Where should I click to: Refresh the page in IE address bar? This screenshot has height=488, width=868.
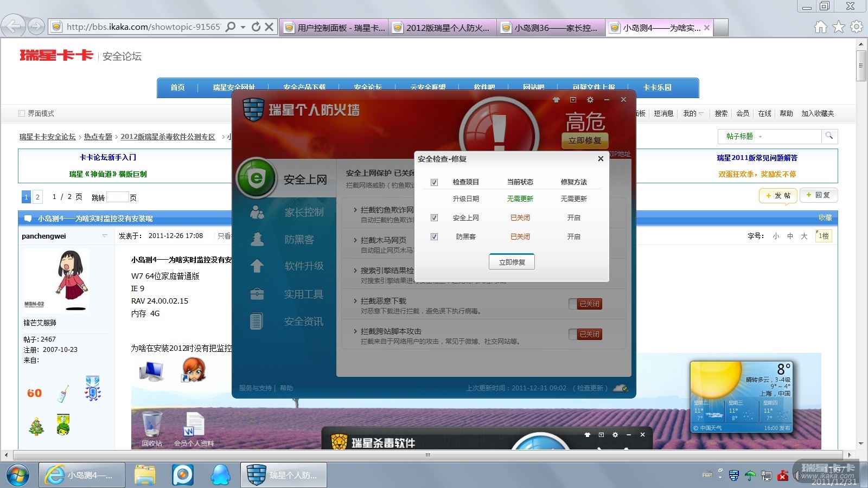click(256, 27)
